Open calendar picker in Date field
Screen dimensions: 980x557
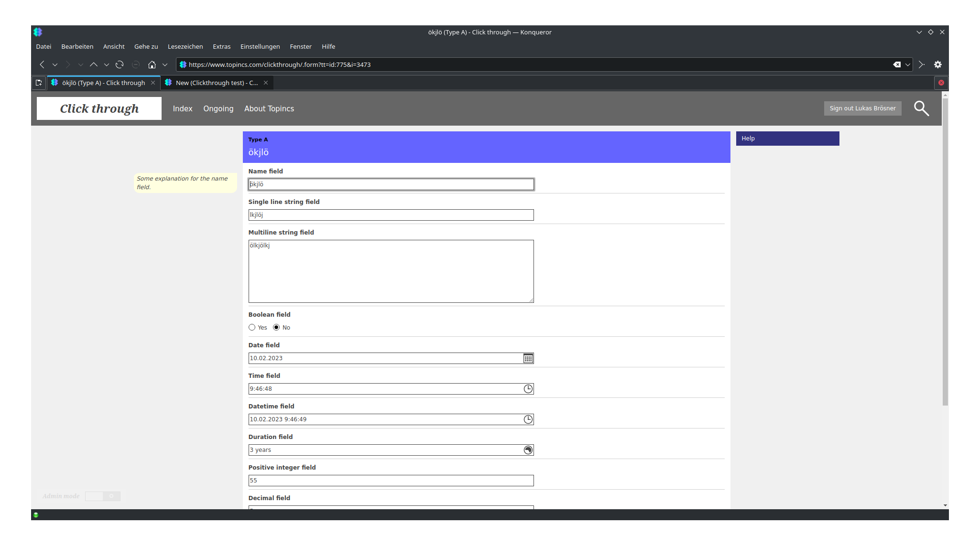[x=528, y=358]
